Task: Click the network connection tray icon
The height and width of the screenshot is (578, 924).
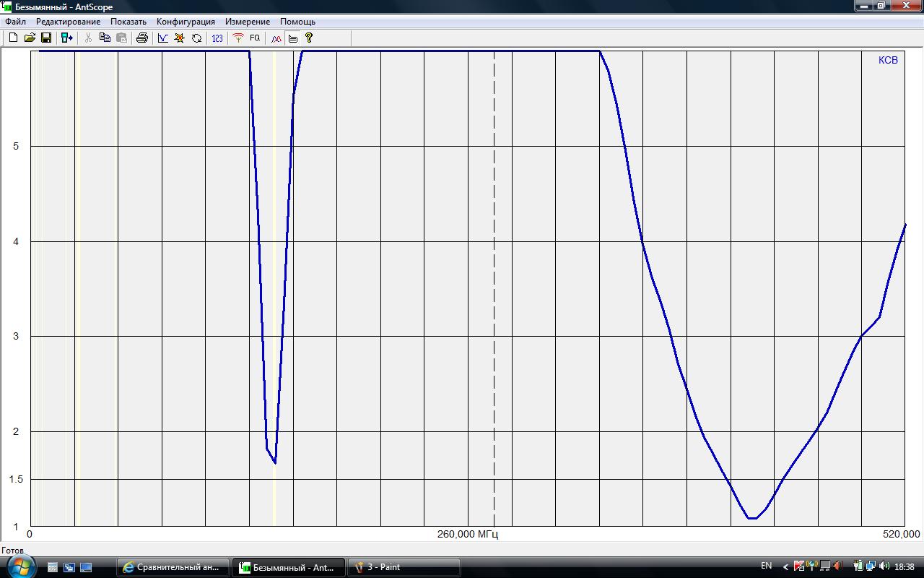Action: pyautogui.click(x=871, y=566)
